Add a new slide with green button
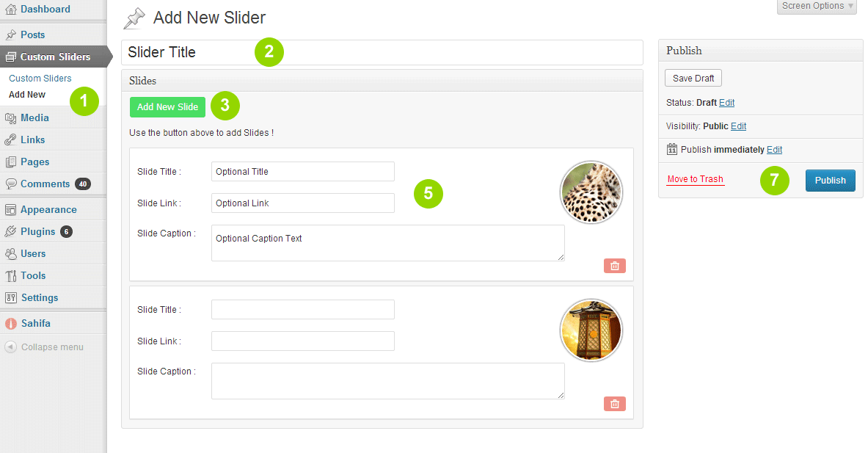Screen dimensions: 868x453 coord(168,107)
